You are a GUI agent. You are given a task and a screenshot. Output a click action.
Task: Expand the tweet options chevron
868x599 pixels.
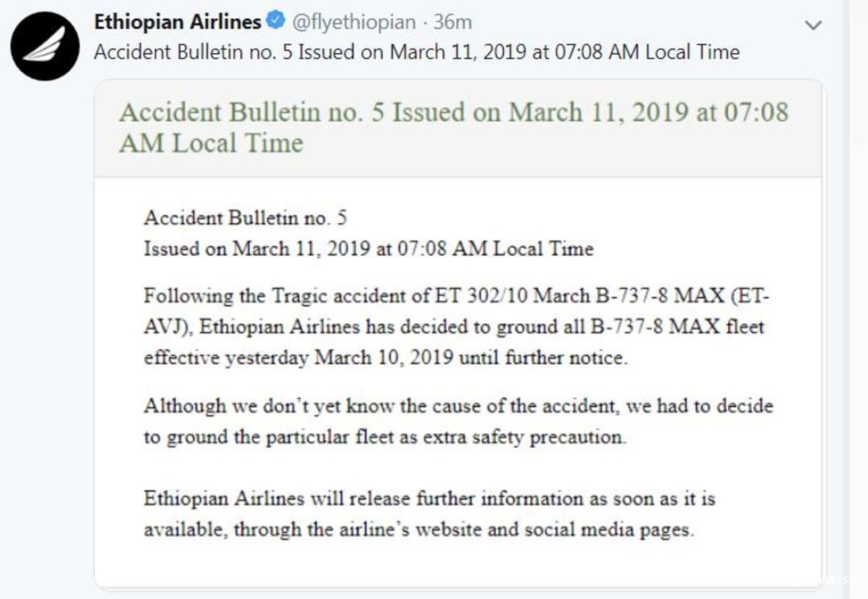click(x=813, y=25)
